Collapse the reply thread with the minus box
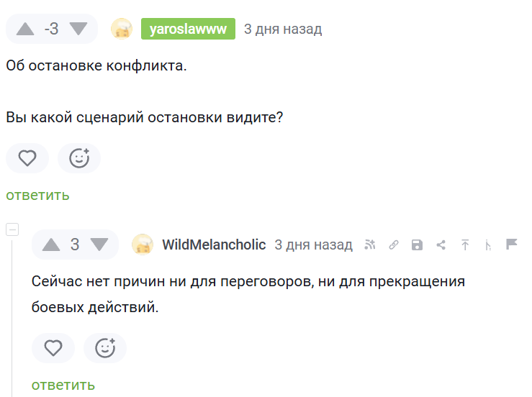 coord(12,229)
